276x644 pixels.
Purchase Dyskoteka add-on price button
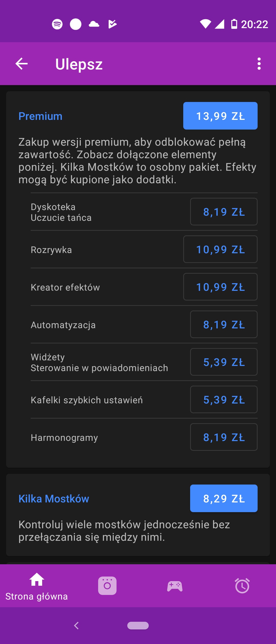point(224,212)
